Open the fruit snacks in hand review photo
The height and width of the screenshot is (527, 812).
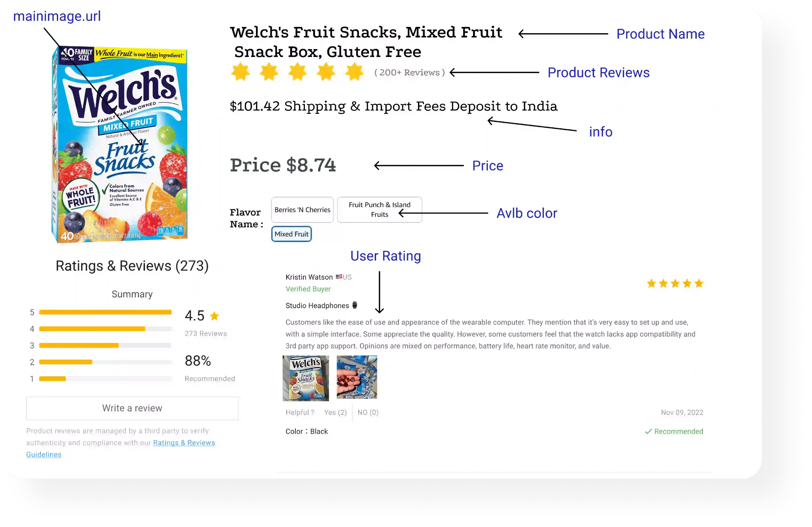(x=357, y=377)
